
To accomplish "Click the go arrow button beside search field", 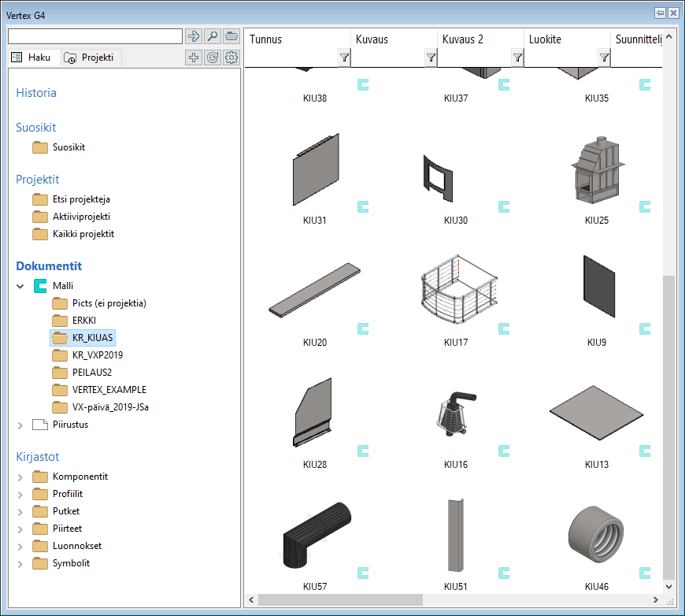I will coord(194,36).
